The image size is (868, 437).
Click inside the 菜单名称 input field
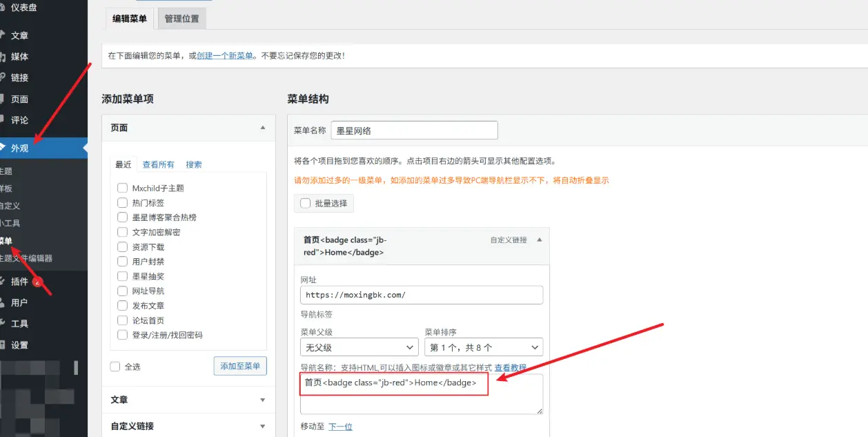click(414, 130)
